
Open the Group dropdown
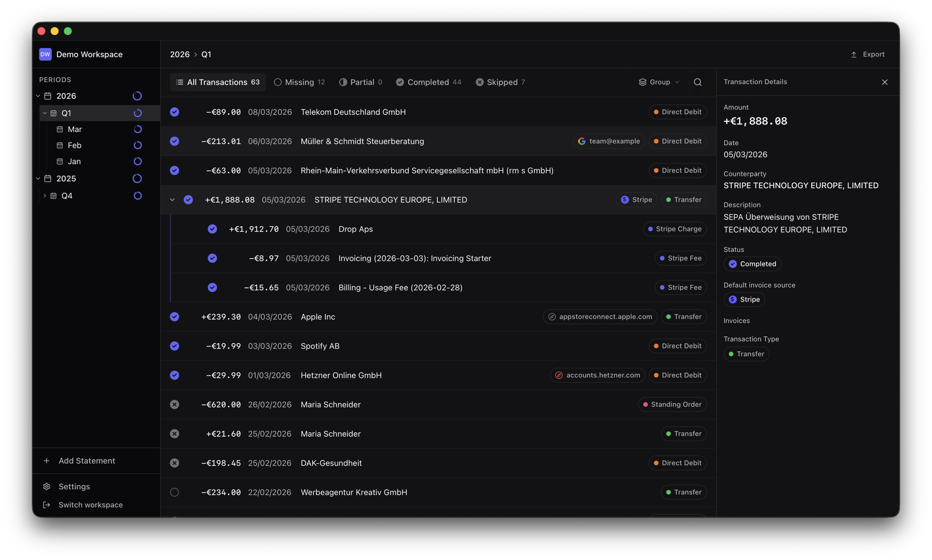pyautogui.click(x=659, y=82)
